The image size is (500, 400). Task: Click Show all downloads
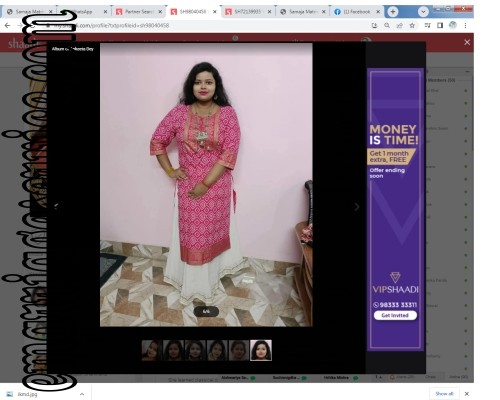[444, 394]
